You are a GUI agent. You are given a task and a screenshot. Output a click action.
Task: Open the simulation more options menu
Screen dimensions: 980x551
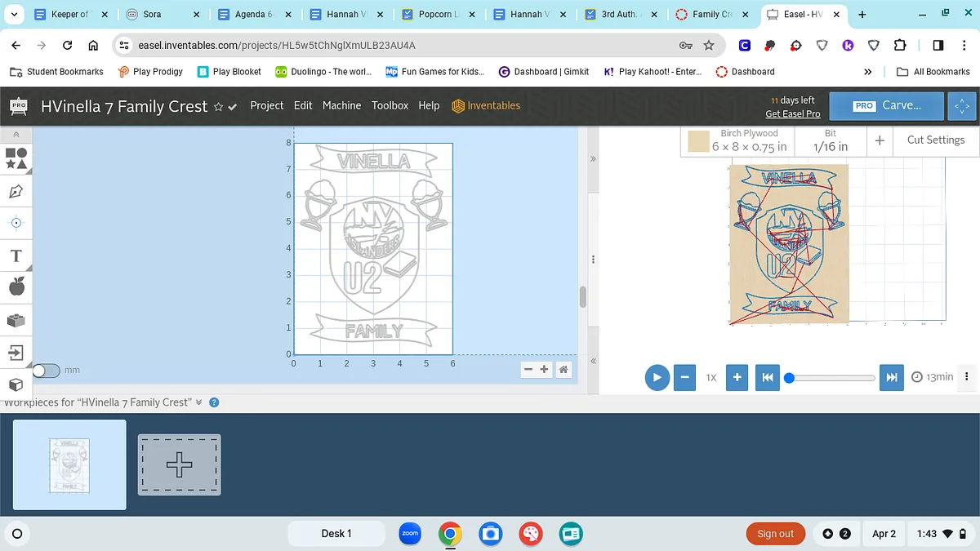pos(967,377)
